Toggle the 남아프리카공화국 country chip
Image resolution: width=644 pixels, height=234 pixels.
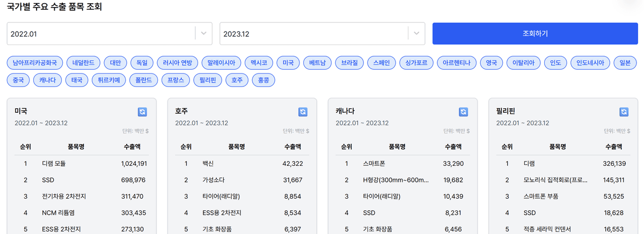click(x=34, y=63)
